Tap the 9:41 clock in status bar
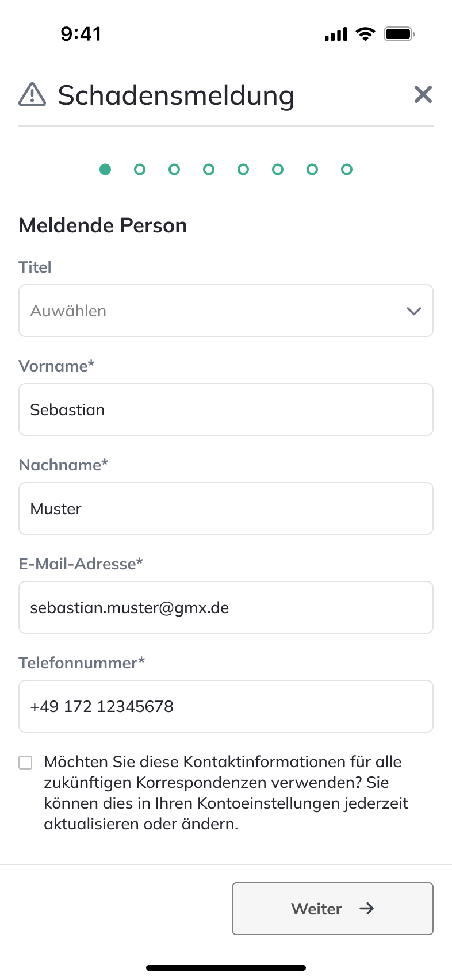The width and height of the screenshot is (452, 980). point(81,34)
